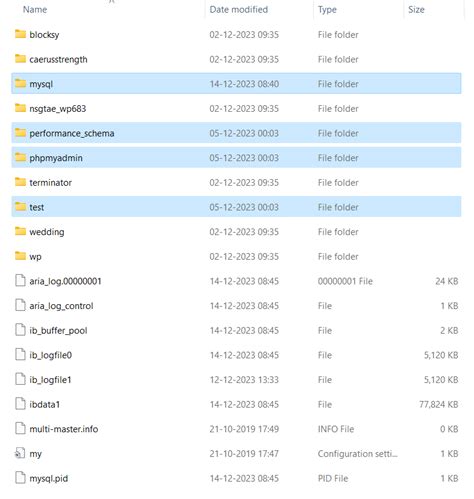Click the phpmyadmin folder icon
This screenshot has height=499, width=474.
click(20, 157)
